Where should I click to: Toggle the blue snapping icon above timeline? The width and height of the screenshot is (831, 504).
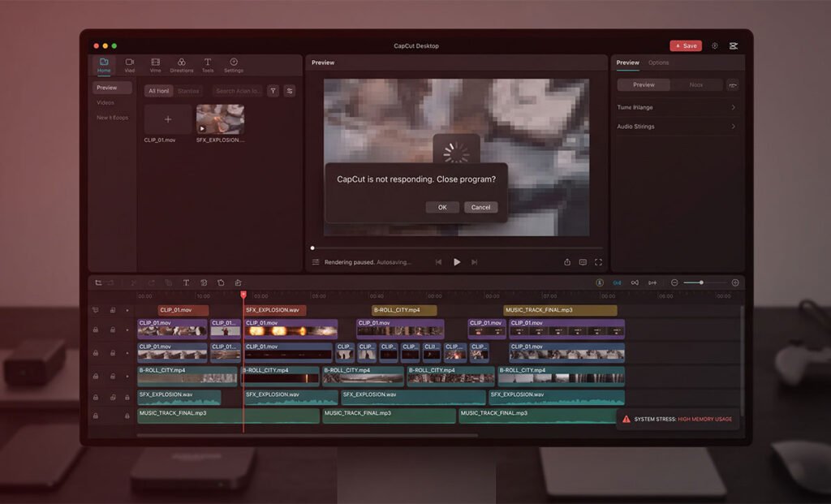coord(617,283)
